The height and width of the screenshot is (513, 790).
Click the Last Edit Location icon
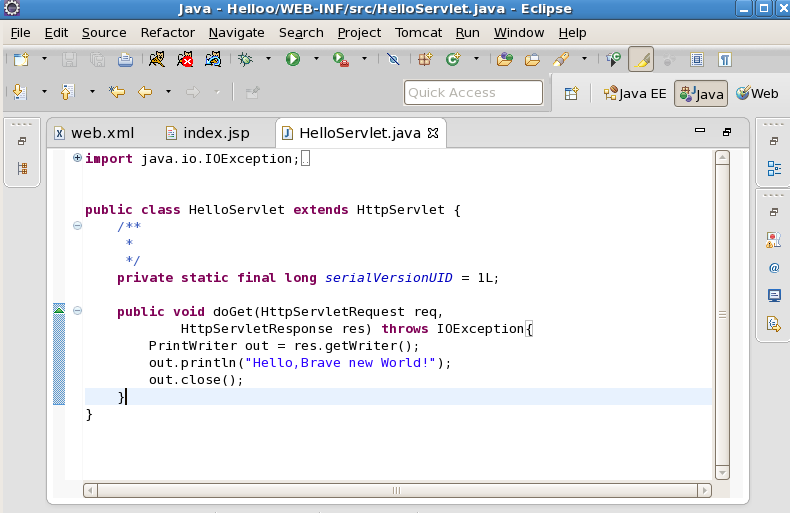click(x=117, y=92)
